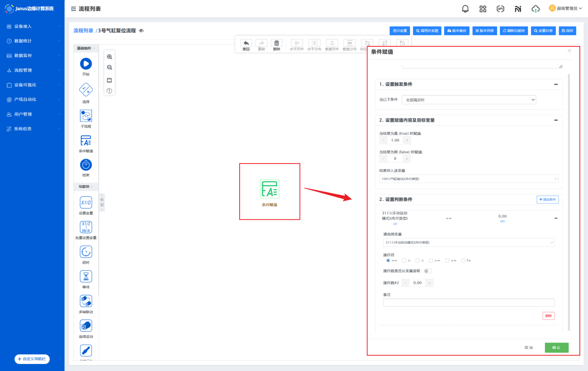Screen dimensions: 588x371
Task: Click the 等待 hourglass wait block
Action: pyautogui.click(x=86, y=276)
